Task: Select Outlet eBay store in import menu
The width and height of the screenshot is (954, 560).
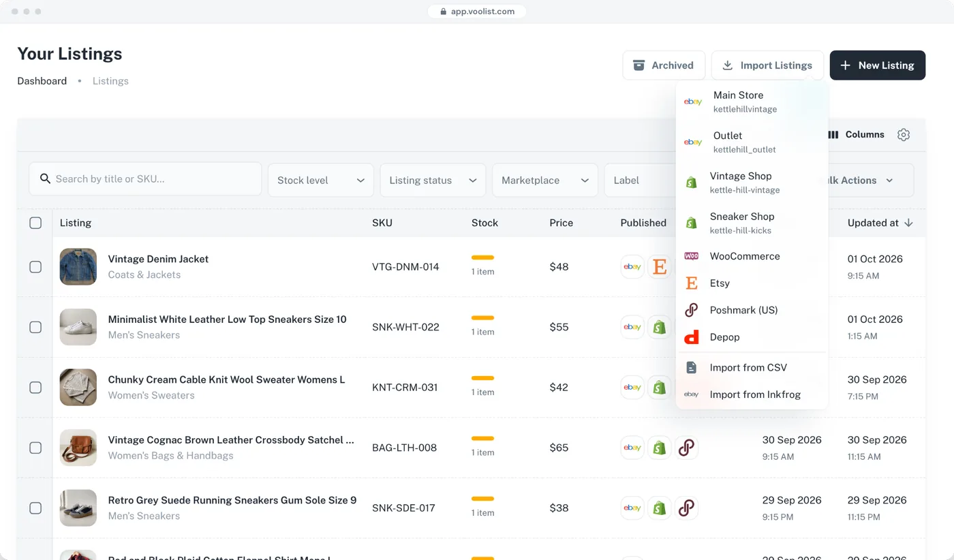Action: [x=752, y=142]
